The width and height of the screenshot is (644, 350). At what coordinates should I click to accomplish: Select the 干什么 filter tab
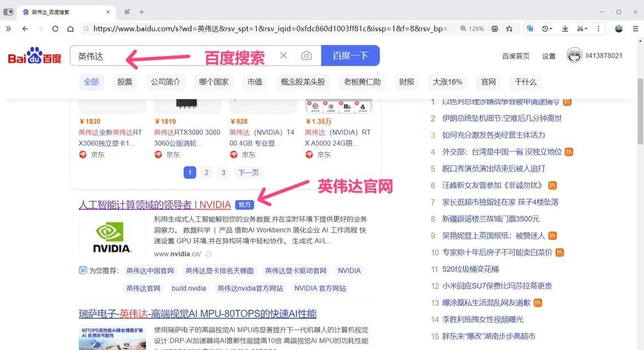(x=525, y=81)
